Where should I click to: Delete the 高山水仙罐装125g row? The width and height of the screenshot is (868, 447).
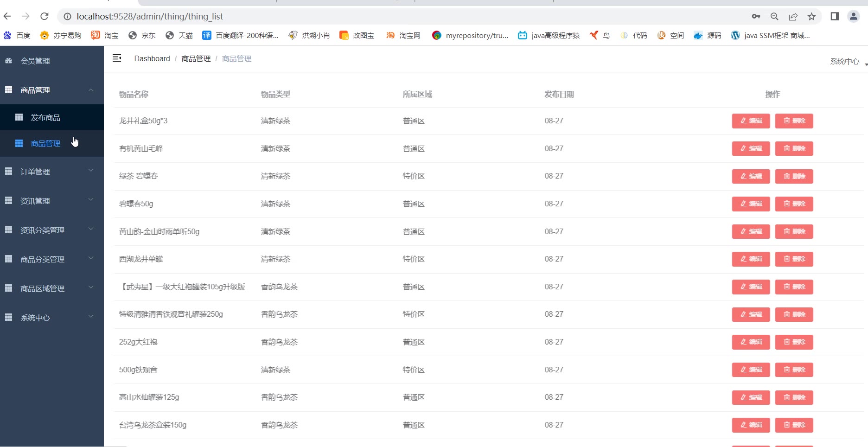tap(794, 397)
